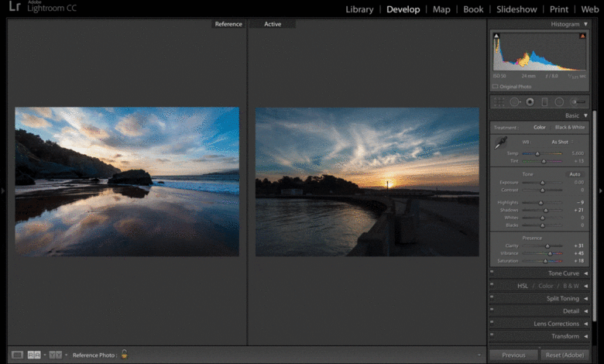The image size is (604, 364).
Task: Select the Spot Removal tool
Action: [515, 101]
